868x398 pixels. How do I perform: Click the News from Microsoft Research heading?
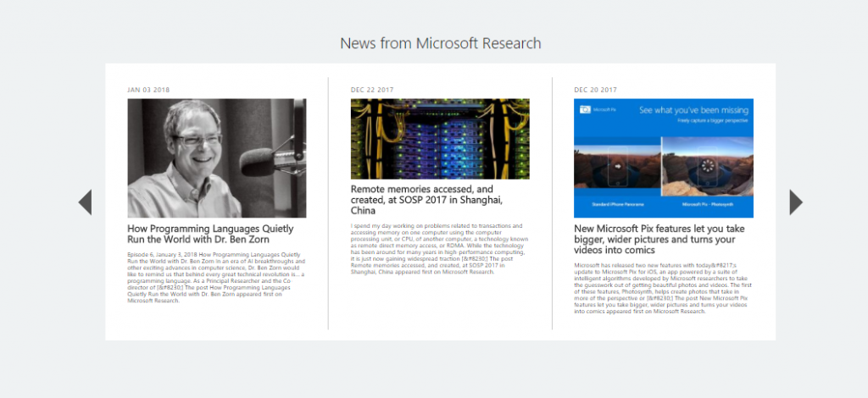pos(440,43)
